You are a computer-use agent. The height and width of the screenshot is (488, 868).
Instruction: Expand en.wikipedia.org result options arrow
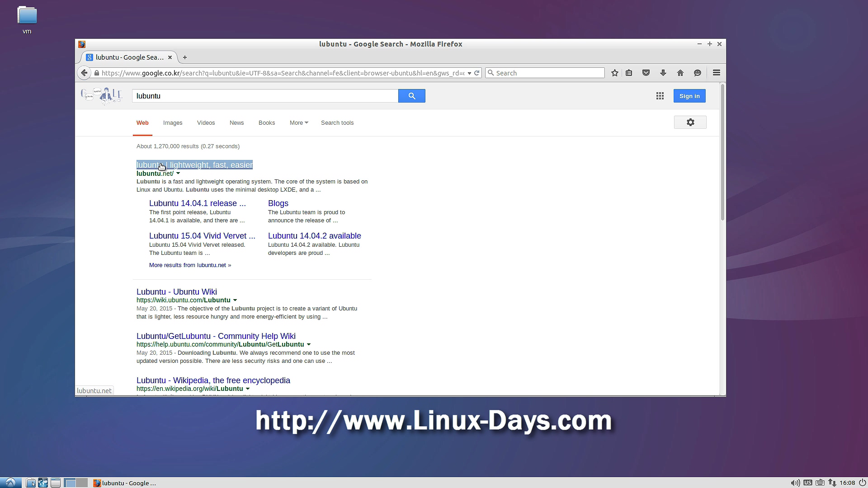pos(248,389)
